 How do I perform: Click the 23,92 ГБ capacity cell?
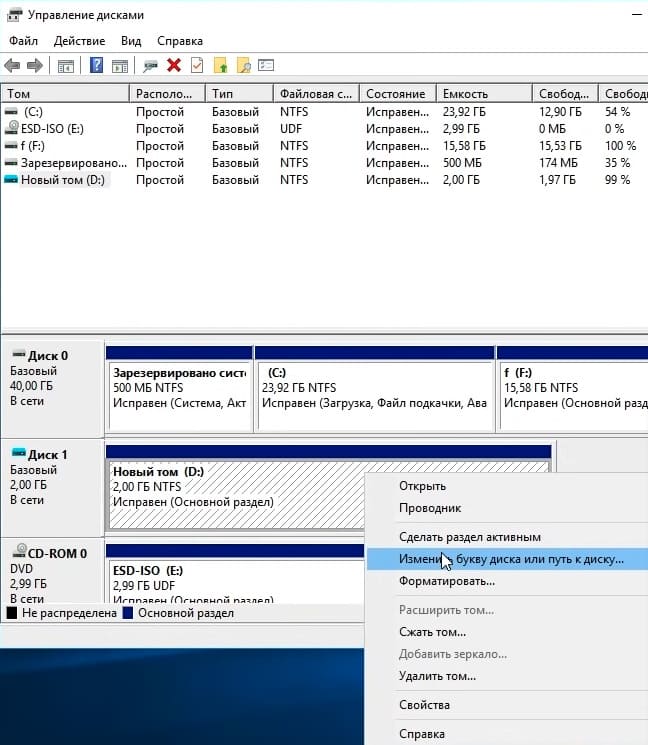[464, 112]
